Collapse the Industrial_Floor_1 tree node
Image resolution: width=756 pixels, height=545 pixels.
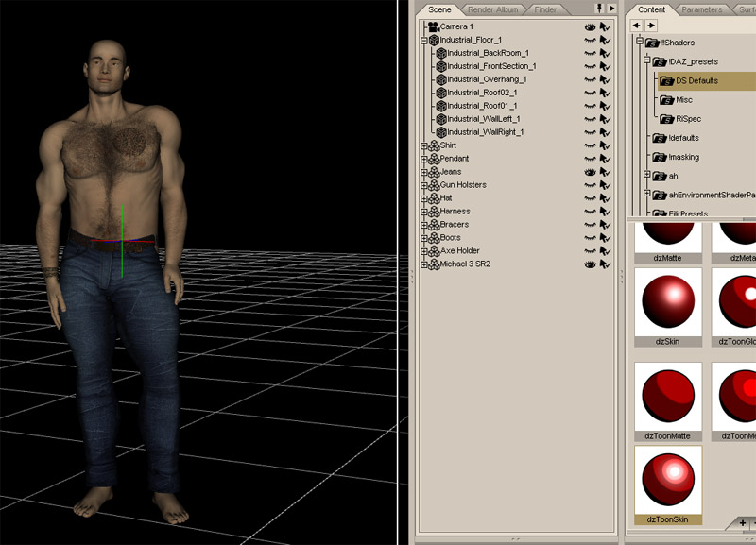tap(424, 41)
